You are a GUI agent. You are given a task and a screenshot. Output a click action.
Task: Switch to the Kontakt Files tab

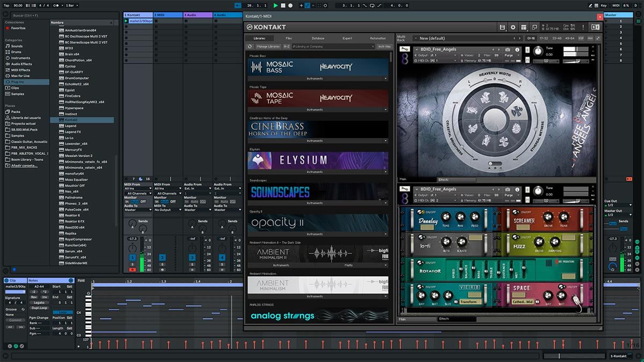point(289,39)
